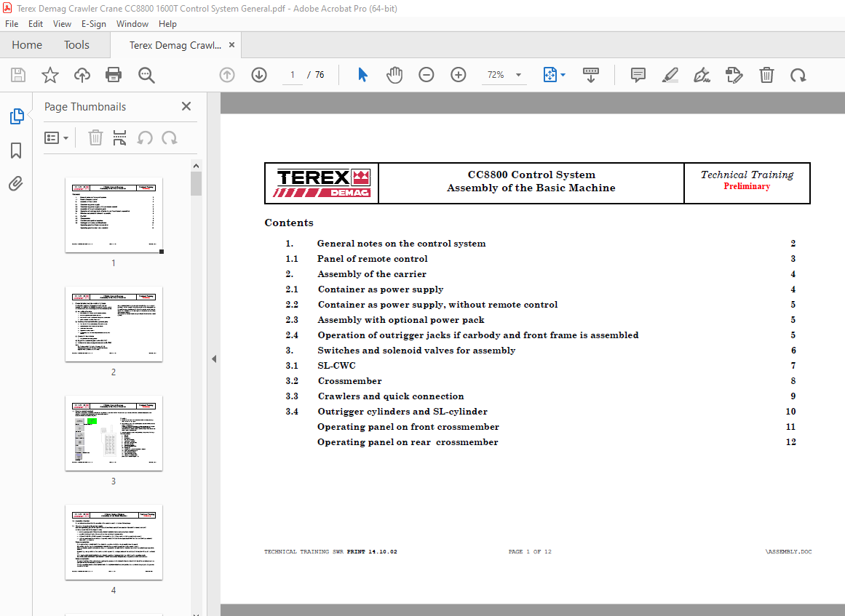Open the Edit menu
845x616 pixels.
click(36, 24)
